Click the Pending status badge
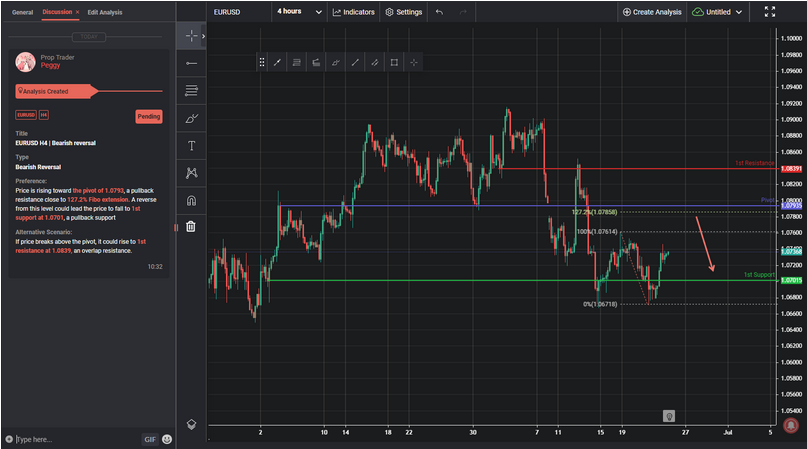 (149, 116)
